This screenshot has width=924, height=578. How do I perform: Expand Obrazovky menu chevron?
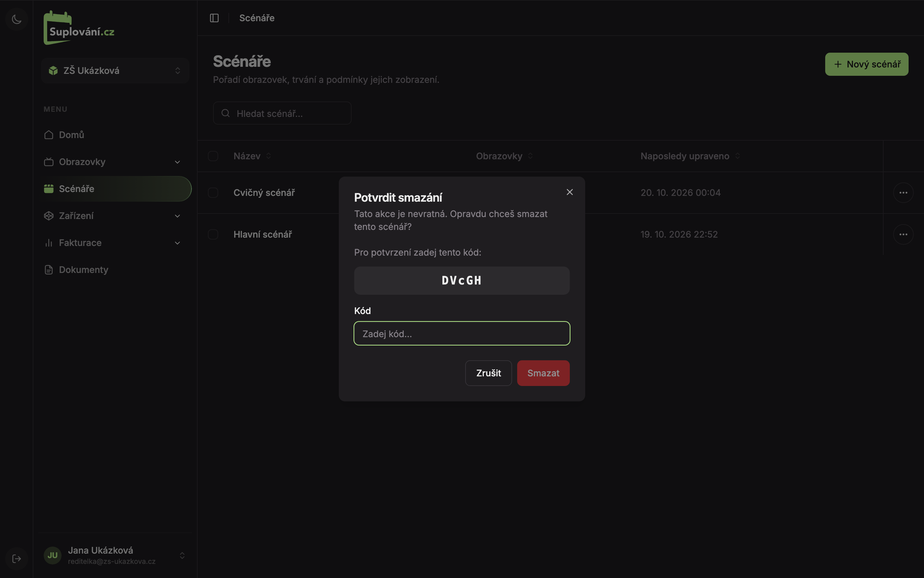177,162
